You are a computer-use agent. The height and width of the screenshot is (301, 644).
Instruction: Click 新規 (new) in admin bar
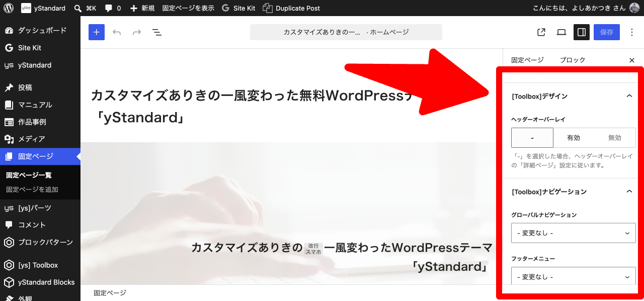click(142, 8)
